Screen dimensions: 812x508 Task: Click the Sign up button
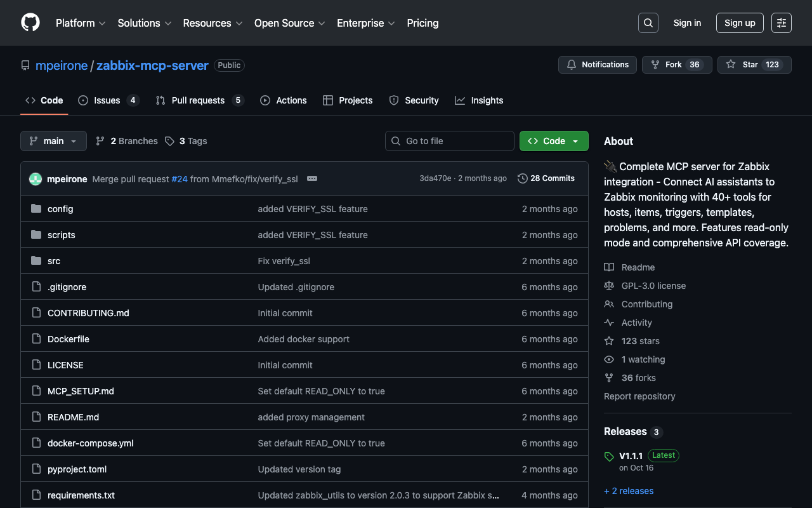pyautogui.click(x=739, y=23)
